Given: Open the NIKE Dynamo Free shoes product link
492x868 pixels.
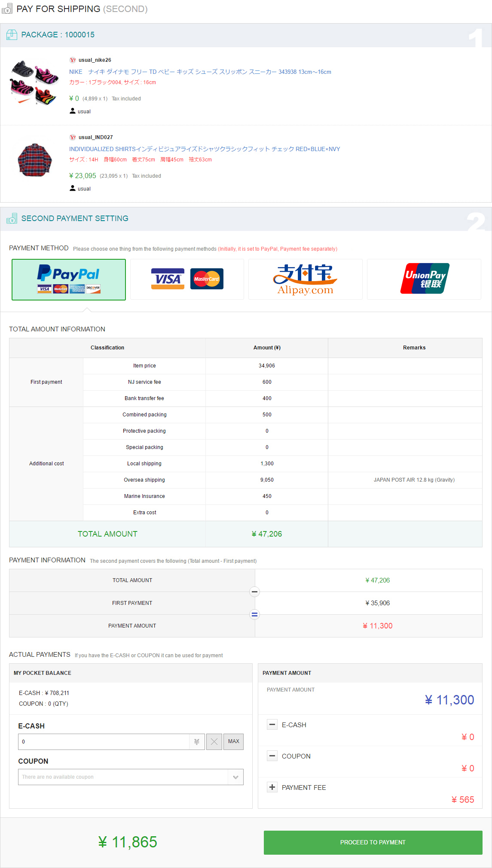Looking at the screenshot, I should pos(200,72).
